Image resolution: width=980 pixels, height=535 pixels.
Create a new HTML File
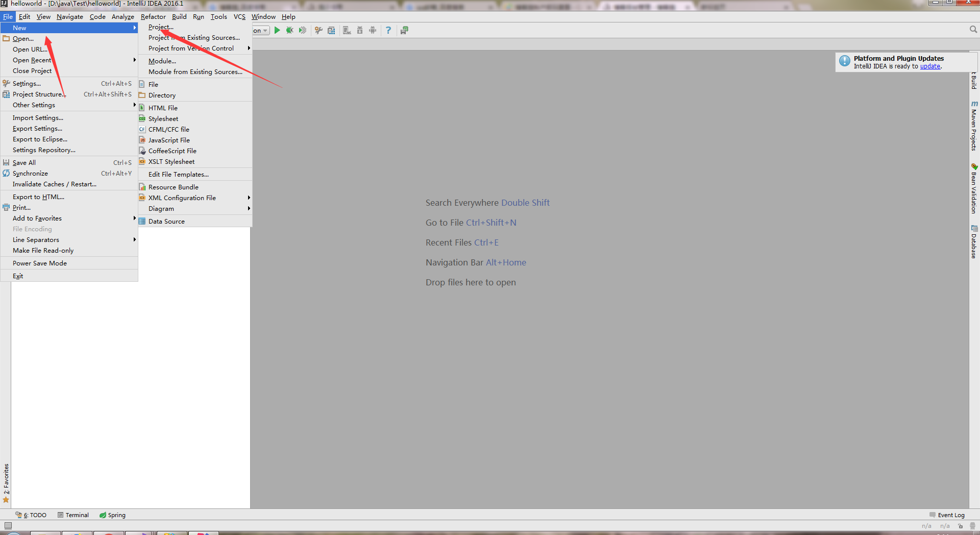point(195,108)
